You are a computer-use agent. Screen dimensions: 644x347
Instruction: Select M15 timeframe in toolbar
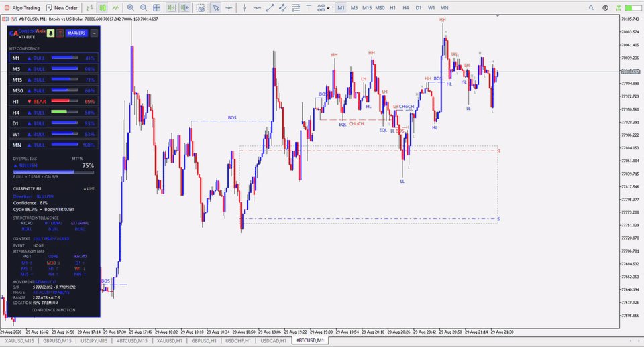[x=367, y=8]
